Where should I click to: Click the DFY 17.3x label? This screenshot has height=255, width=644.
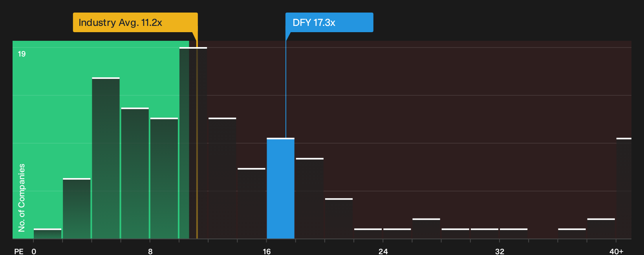tap(329, 22)
